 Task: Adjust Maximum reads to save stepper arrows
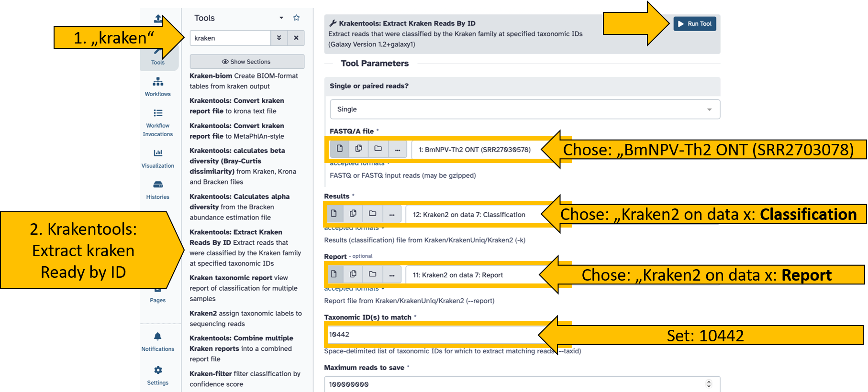(709, 384)
